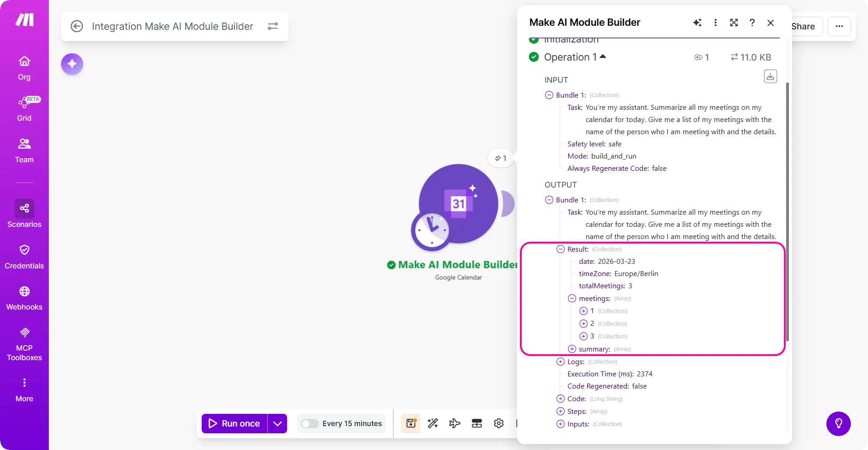
Task: Expand meeting 3 collection
Action: pos(584,336)
